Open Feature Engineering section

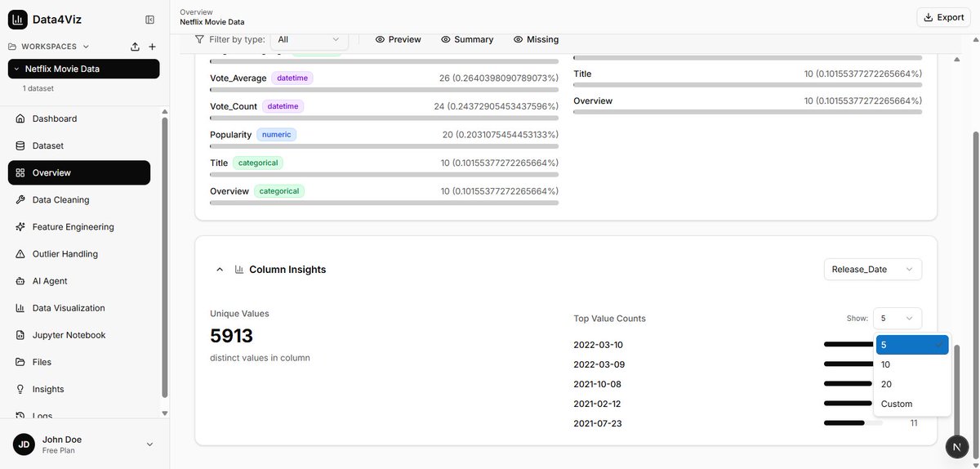coord(79,226)
